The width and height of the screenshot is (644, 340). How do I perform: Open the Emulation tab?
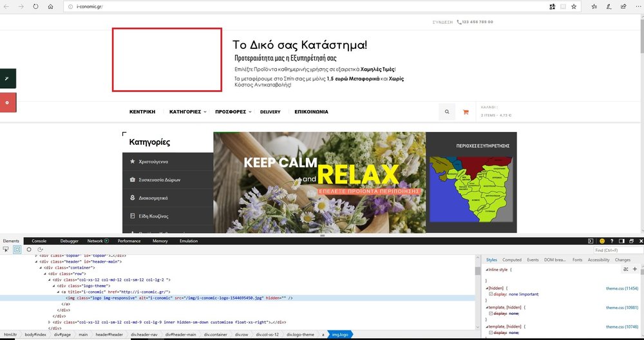click(x=189, y=241)
